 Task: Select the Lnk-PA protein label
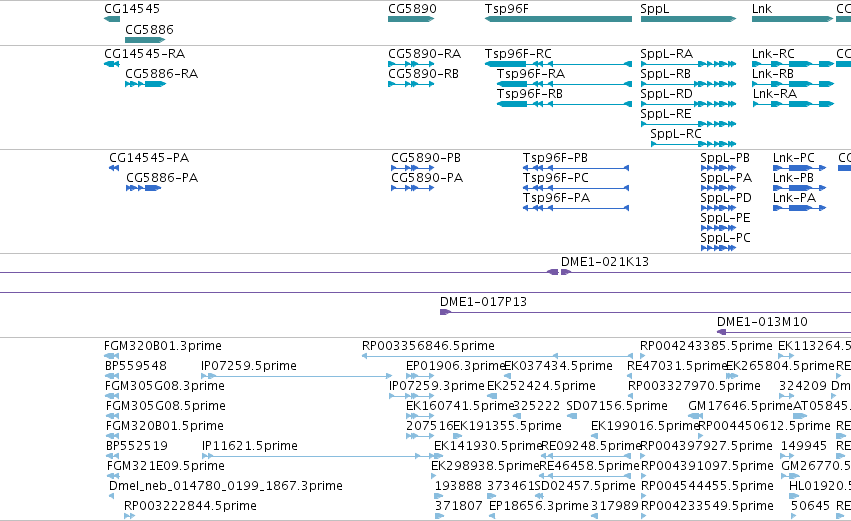(795, 198)
